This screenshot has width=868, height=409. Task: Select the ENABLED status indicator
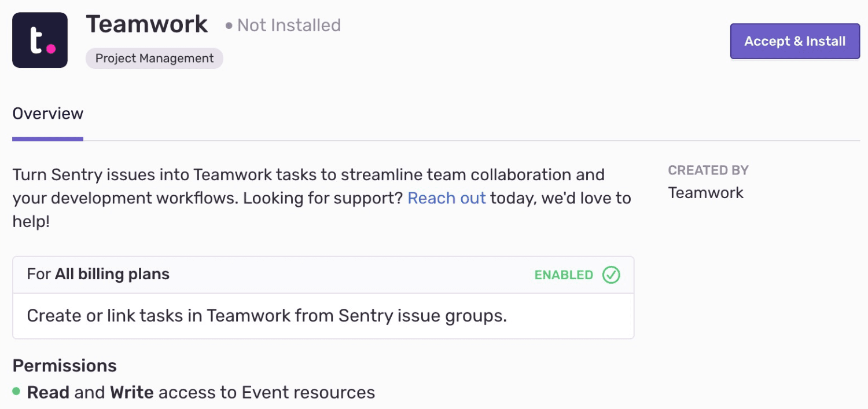564,275
